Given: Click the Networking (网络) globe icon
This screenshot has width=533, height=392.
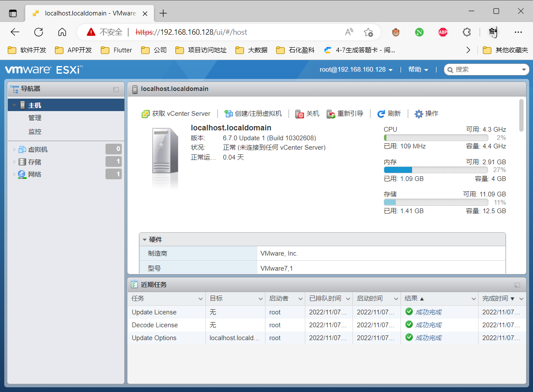Looking at the screenshot, I should [x=22, y=175].
